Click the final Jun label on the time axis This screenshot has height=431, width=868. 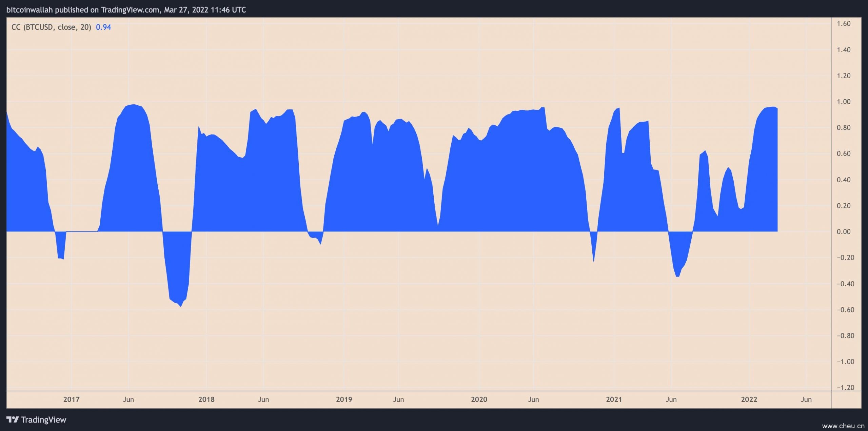point(806,399)
